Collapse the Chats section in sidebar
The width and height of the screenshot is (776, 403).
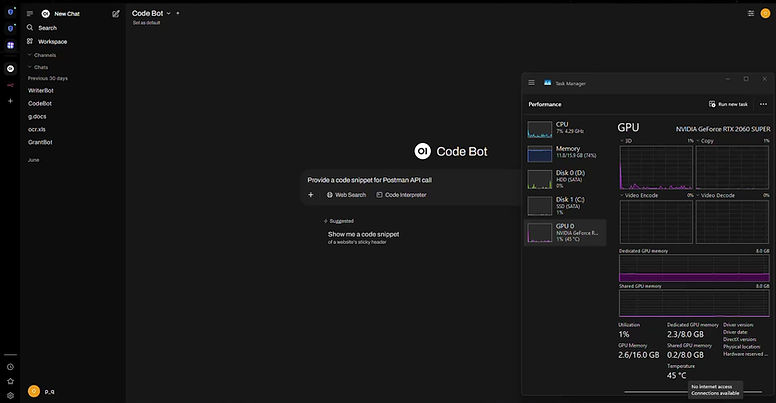pos(38,67)
